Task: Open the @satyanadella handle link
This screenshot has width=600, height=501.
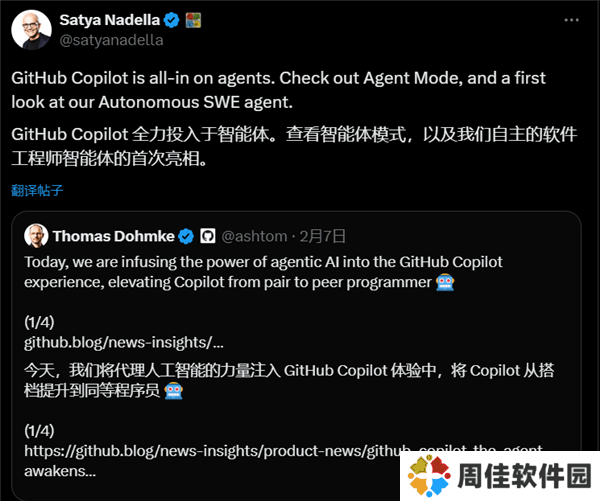Action: 111,40
